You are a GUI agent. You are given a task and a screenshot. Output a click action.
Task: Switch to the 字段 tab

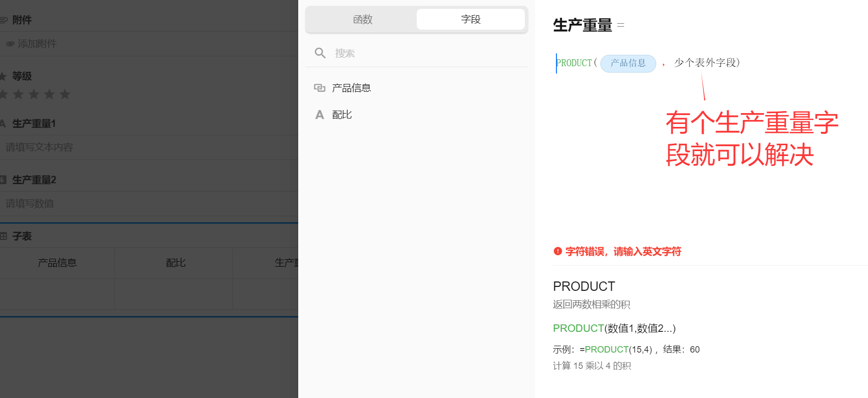471,19
